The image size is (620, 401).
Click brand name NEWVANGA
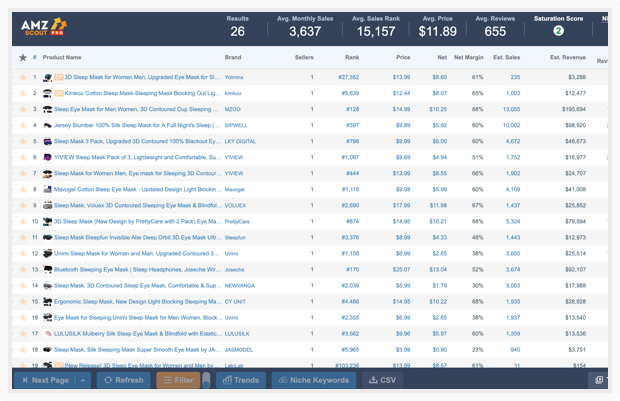(240, 286)
